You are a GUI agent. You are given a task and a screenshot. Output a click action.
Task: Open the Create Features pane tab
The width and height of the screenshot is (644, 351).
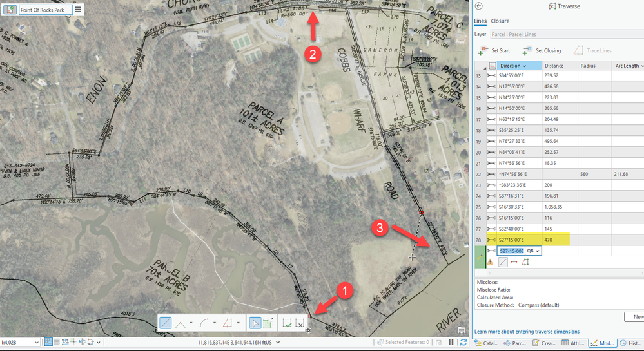click(544, 343)
